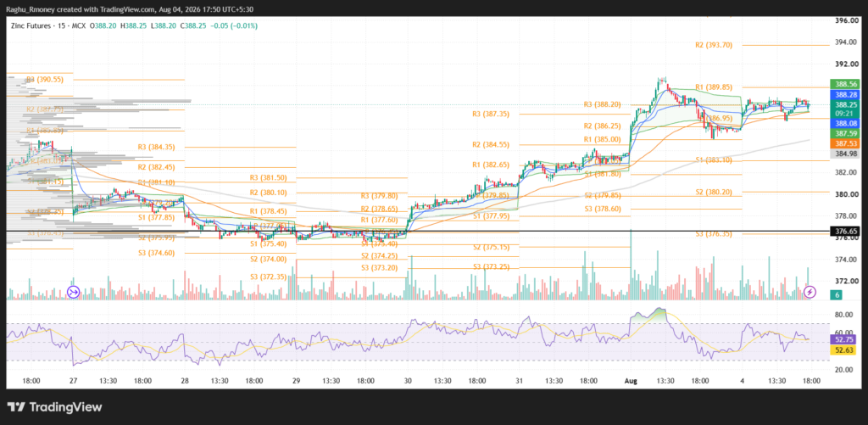
Task: Click the purple lightning bolt icon
Action: click(x=810, y=292)
